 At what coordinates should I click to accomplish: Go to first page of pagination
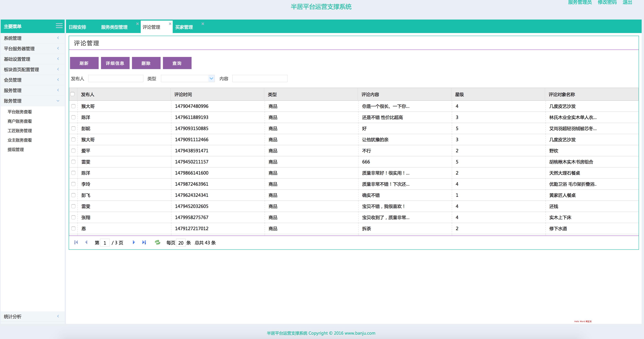[x=76, y=242]
